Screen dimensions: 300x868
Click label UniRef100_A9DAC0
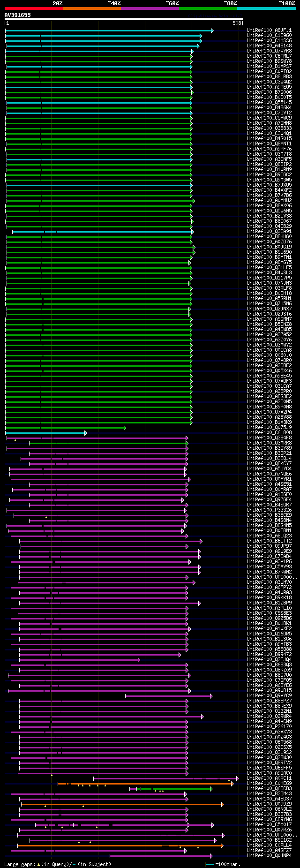[x=269, y=773]
